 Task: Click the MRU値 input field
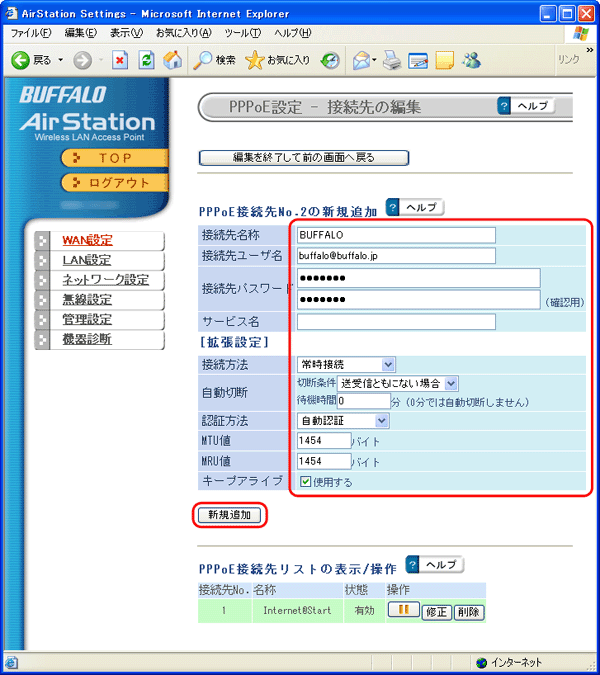point(324,461)
